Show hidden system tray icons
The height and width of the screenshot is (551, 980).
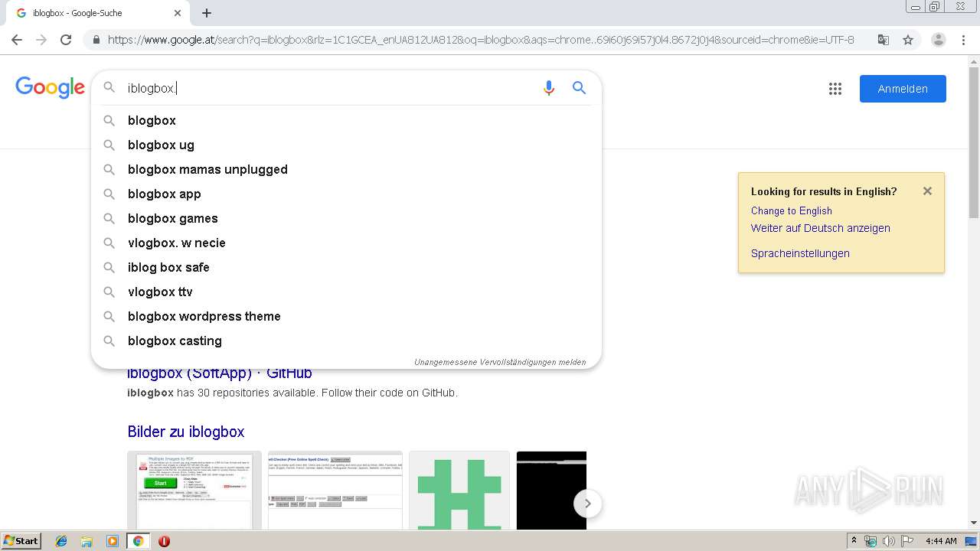click(x=854, y=541)
